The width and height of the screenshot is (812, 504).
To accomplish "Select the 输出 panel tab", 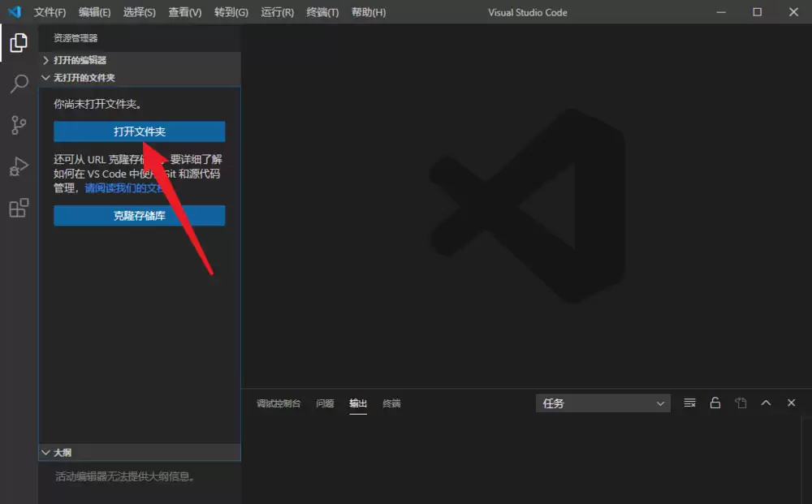I will point(358,403).
